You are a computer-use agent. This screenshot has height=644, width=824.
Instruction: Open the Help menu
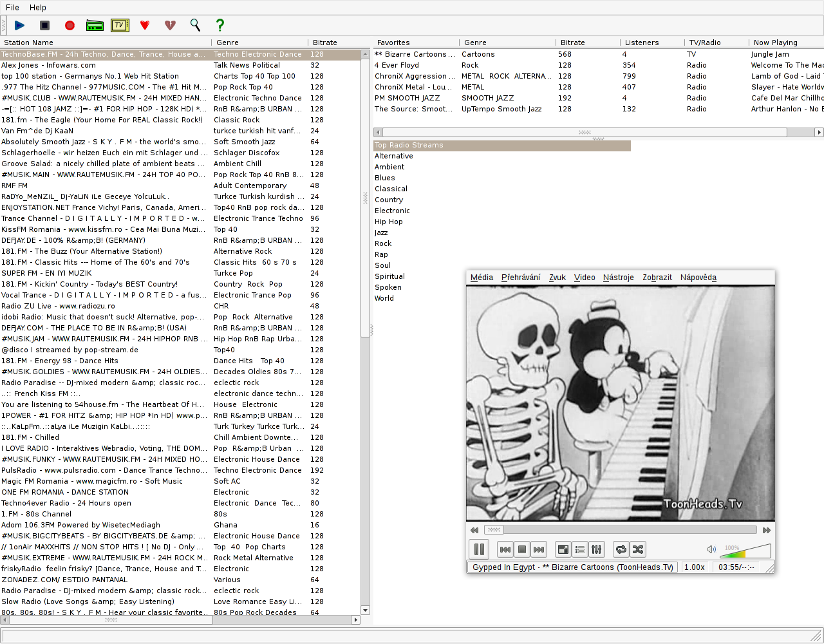click(x=38, y=8)
